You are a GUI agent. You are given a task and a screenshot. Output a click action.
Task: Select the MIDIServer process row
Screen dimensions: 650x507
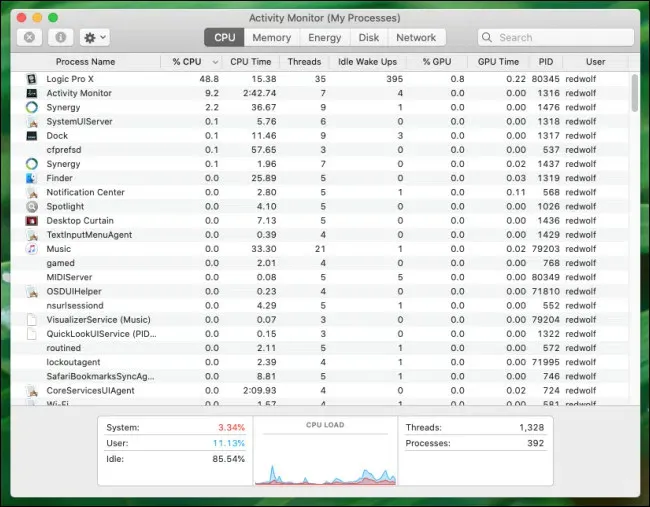(x=319, y=277)
